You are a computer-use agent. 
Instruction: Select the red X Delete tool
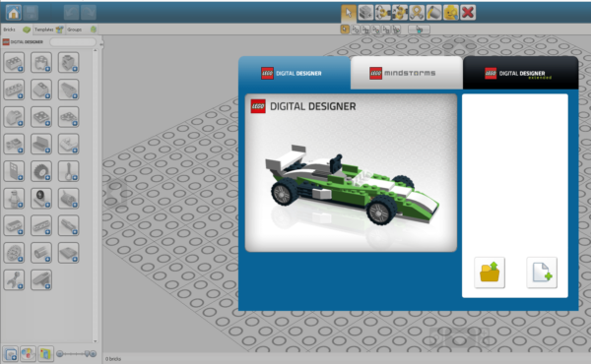click(x=468, y=13)
